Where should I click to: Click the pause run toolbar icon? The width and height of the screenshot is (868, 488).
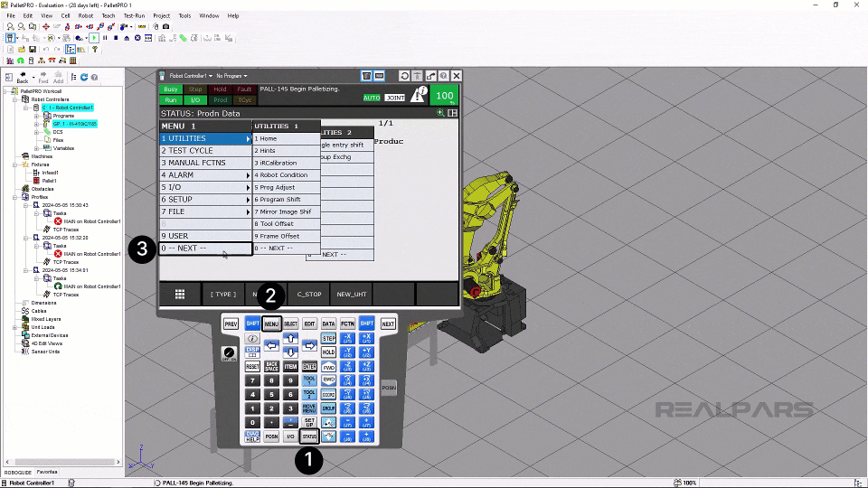[105, 38]
